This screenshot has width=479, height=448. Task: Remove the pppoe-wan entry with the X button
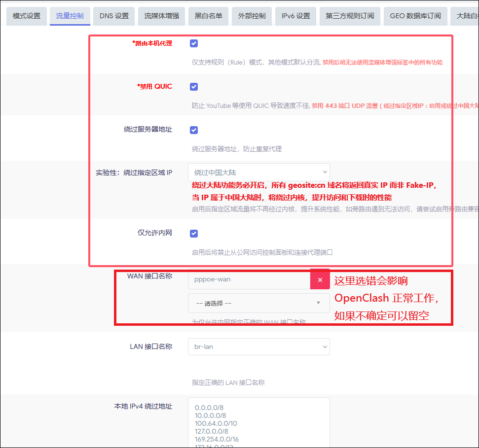pos(320,280)
